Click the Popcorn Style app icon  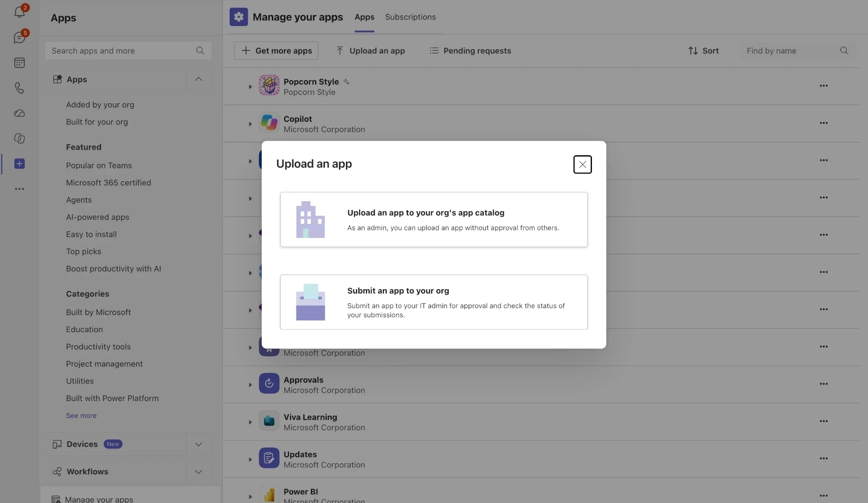tap(269, 85)
